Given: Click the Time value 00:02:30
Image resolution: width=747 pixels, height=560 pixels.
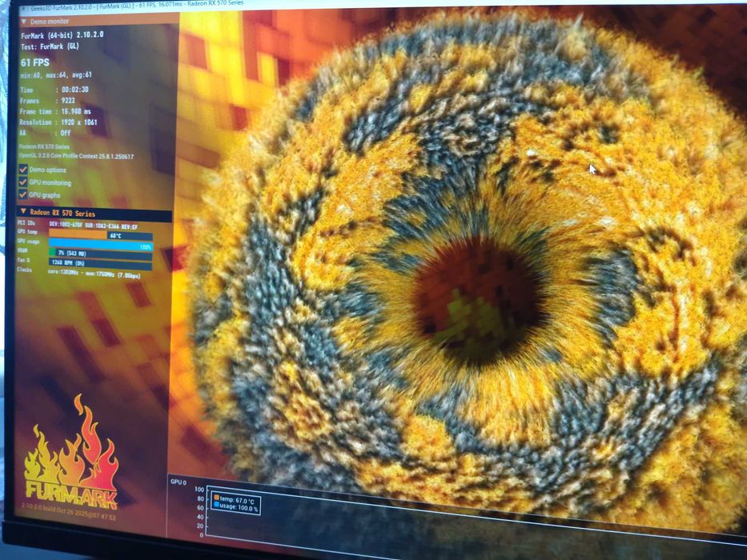Looking at the screenshot, I should pyautogui.click(x=74, y=90).
